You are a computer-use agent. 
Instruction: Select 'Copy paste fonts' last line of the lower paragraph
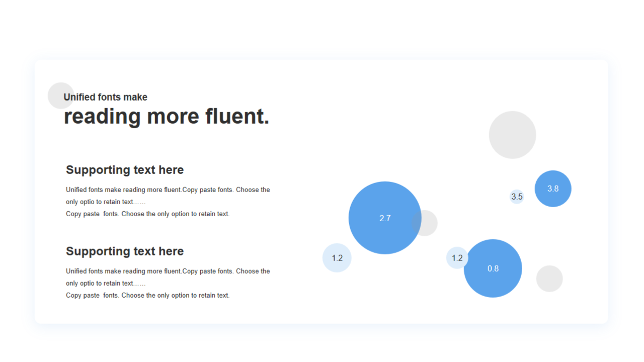click(x=148, y=296)
